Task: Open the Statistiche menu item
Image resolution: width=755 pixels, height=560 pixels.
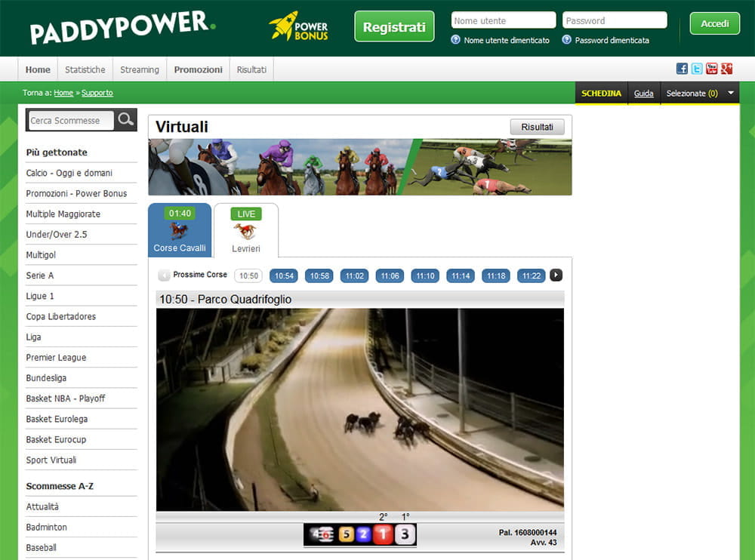Action: pos(85,69)
